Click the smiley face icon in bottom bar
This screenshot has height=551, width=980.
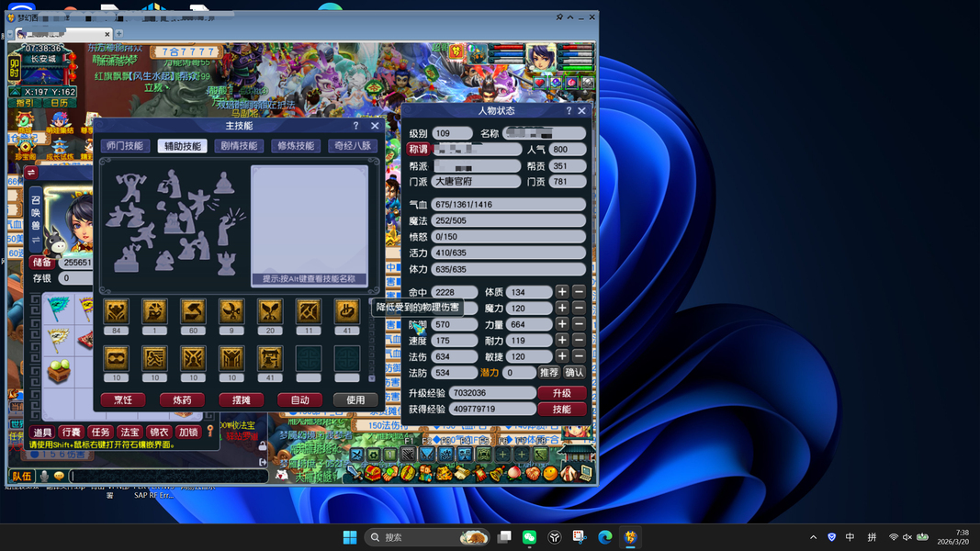click(x=550, y=473)
